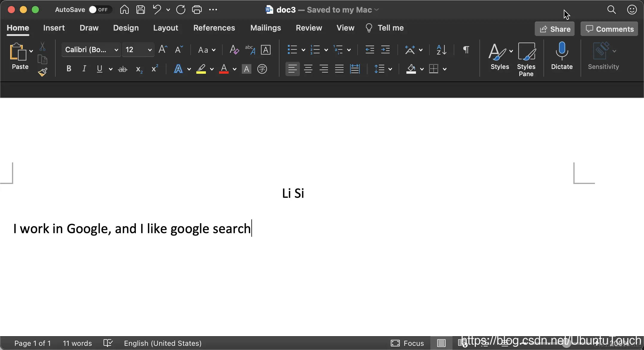Switch to the Insert tab
644x350 pixels.
click(54, 28)
